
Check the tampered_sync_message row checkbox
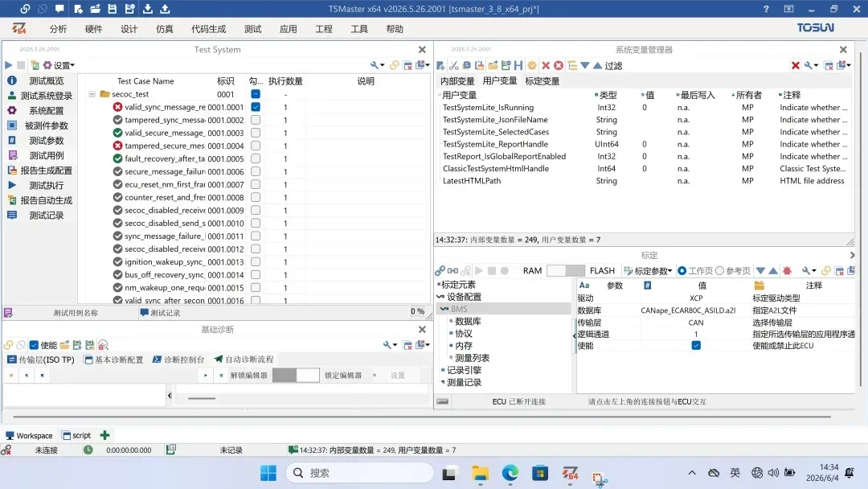(x=256, y=120)
